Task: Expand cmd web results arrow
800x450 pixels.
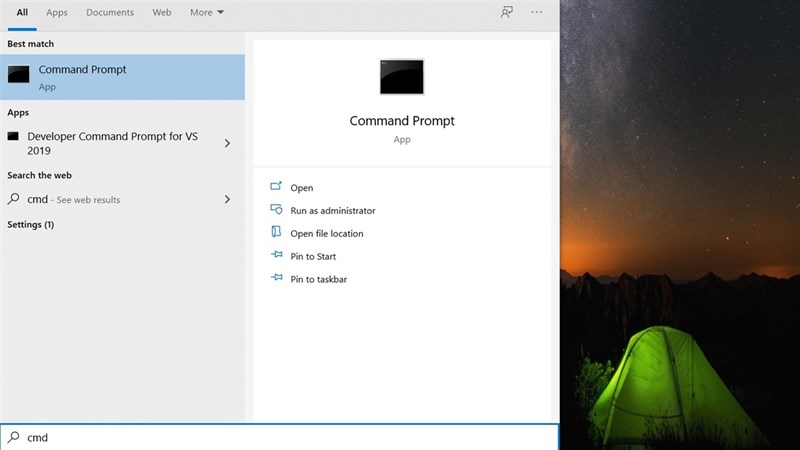Action: click(x=227, y=199)
